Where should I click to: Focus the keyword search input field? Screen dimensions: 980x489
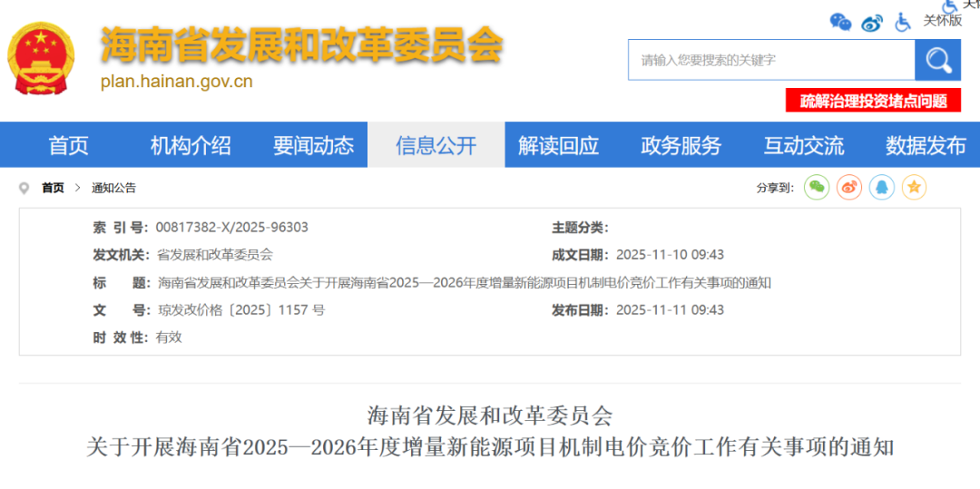coord(771,60)
